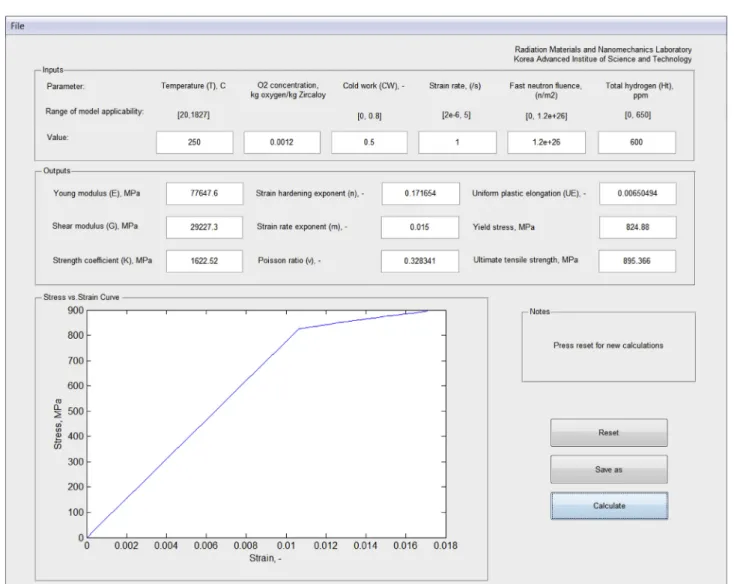
Task: Click the 'Strain, -' x-axis label
Action: tap(265, 558)
